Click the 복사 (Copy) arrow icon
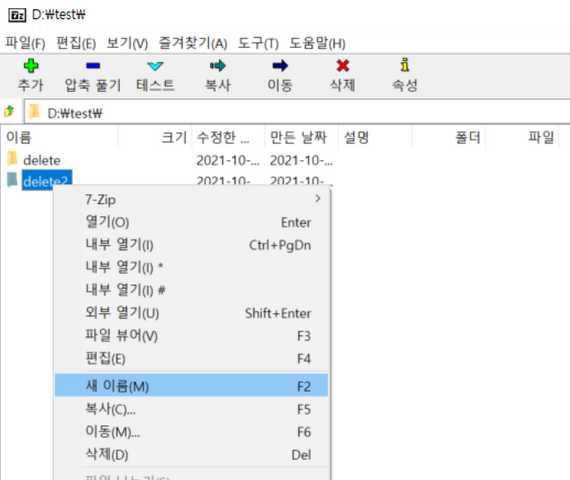The width and height of the screenshot is (570, 480). [x=218, y=66]
